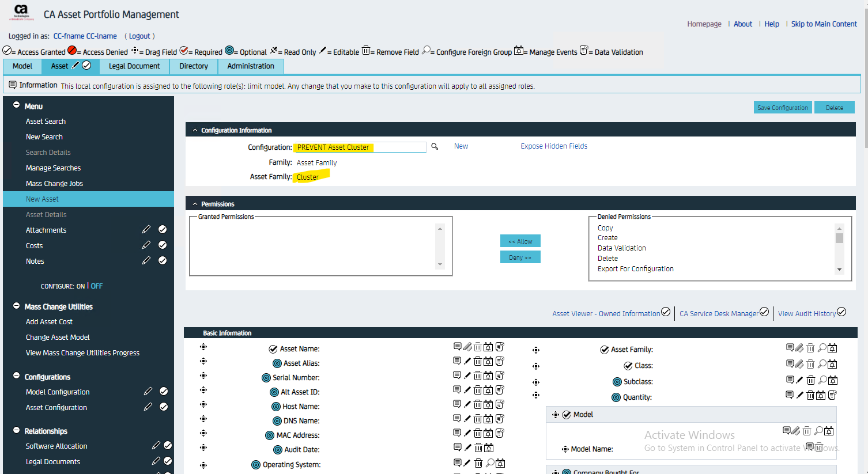Toggle access granted checkmark for Costs
Screen dimensions: 868x474
163,245
